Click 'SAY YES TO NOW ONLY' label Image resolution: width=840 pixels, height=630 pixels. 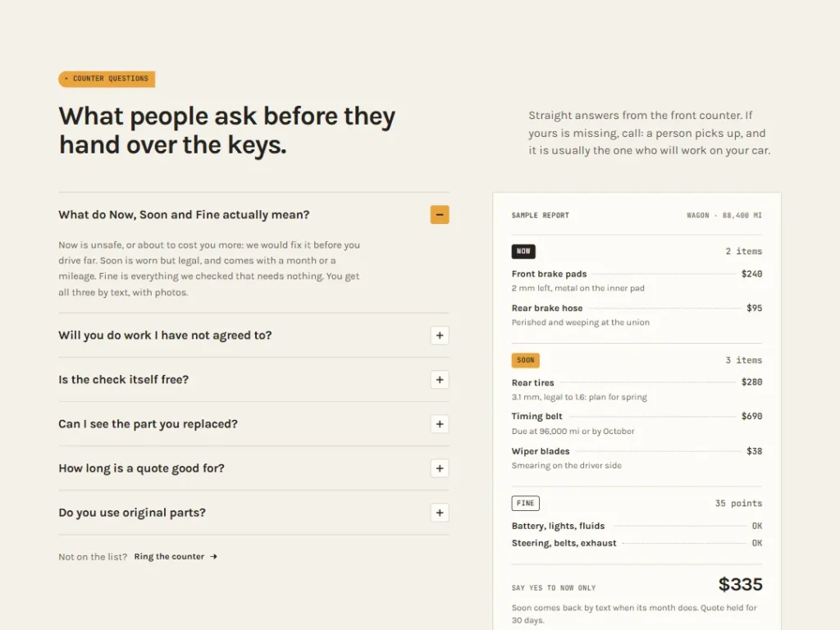(x=554, y=587)
